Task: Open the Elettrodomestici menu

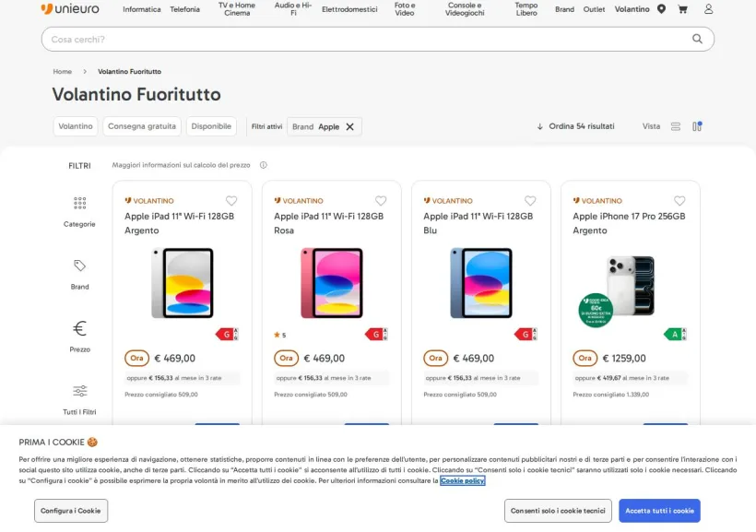Action: (349, 9)
